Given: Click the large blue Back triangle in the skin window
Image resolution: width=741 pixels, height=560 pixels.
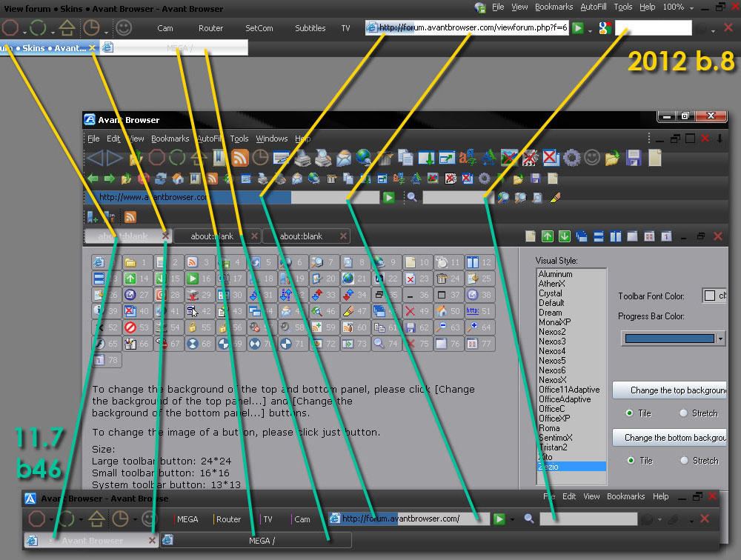Looking at the screenshot, I should 95,157.
